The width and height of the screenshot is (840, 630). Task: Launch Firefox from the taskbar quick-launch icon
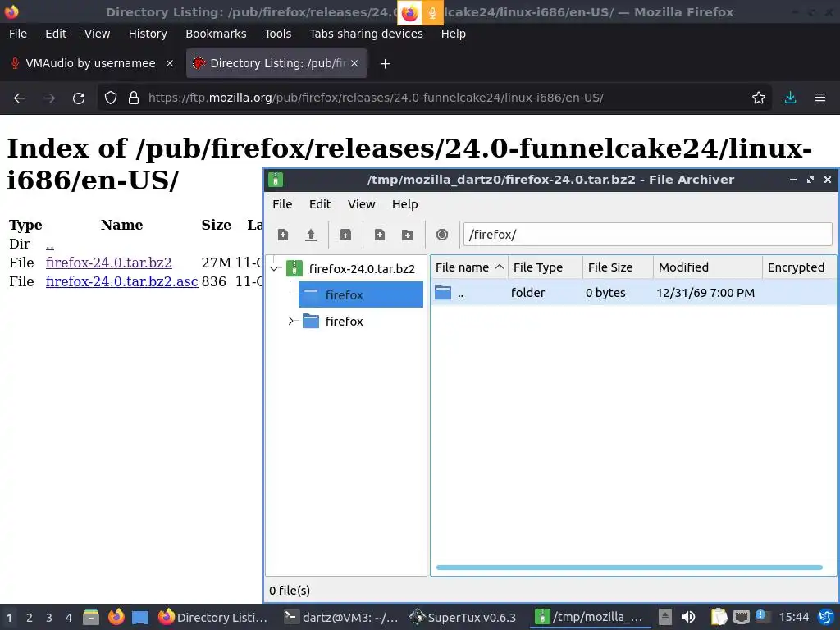point(116,617)
